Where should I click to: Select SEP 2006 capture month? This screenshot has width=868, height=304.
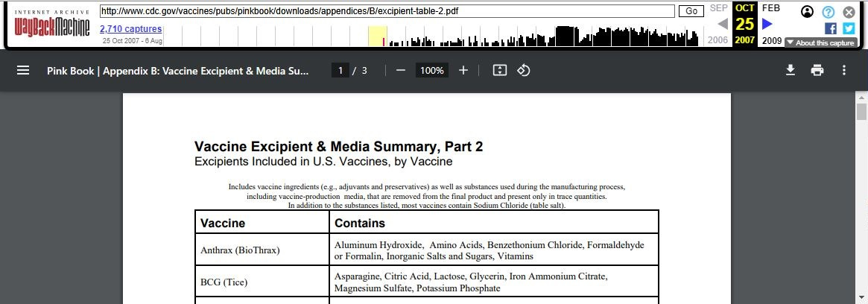coord(718,8)
